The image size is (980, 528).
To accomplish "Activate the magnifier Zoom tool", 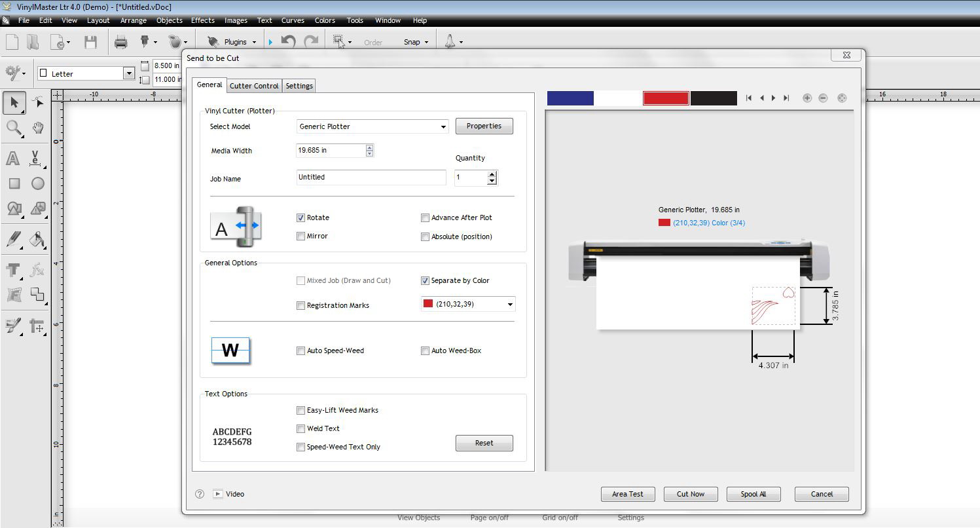I will pos(14,128).
